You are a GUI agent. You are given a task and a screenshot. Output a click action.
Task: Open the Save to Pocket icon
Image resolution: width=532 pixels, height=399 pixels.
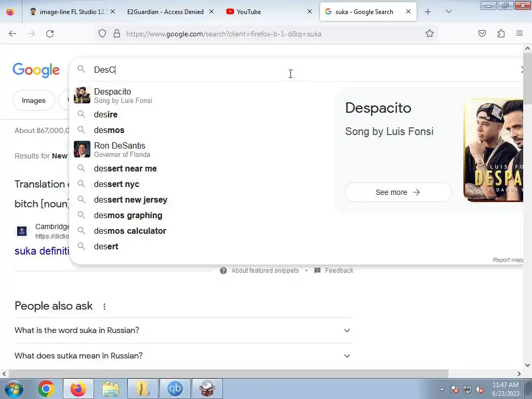pyautogui.click(x=482, y=33)
